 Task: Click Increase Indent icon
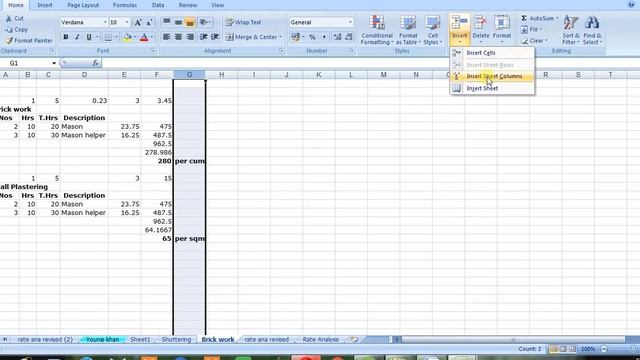pyautogui.click(x=215, y=37)
